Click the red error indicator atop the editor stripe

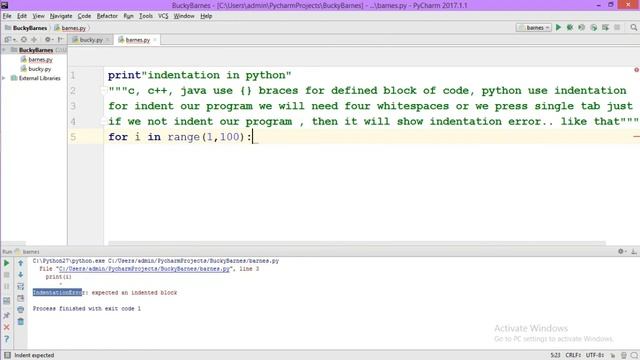[x=636, y=70]
